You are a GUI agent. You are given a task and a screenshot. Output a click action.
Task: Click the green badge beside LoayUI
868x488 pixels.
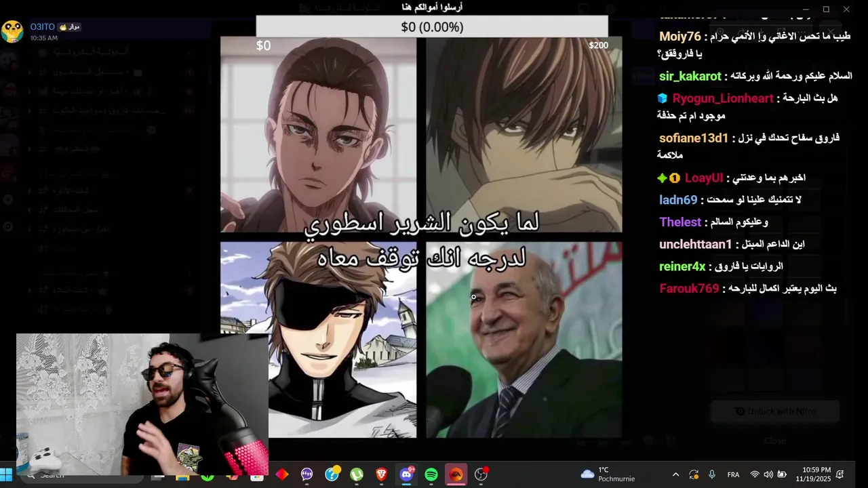tap(662, 178)
